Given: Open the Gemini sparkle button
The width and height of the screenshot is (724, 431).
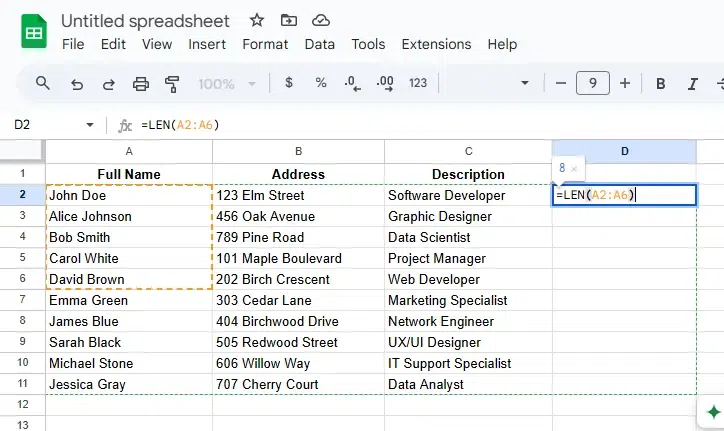Looking at the screenshot, I should pos(713,412).
